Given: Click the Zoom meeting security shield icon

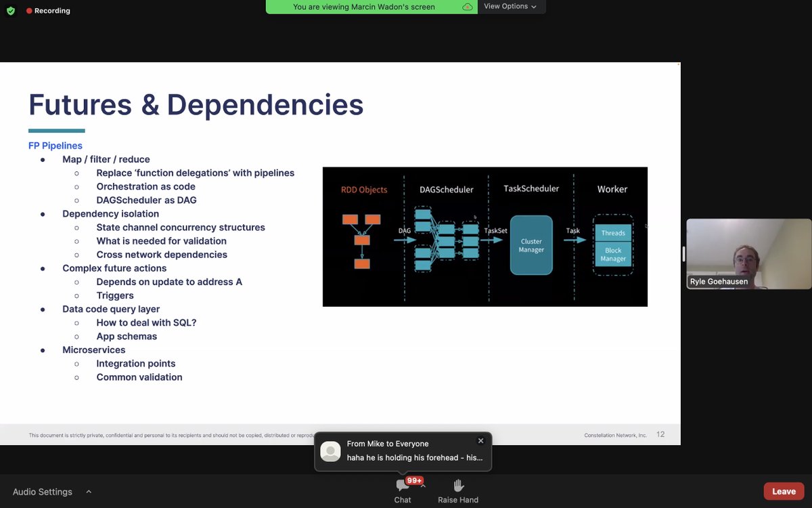Looking at the screenshot, I should click(10, 10).
